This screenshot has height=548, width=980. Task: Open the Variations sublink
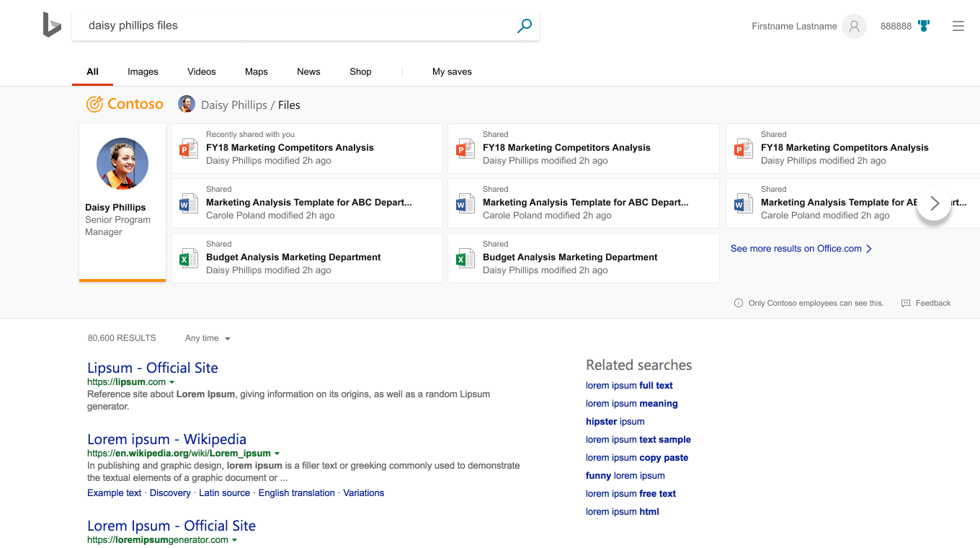click(364, 493)
